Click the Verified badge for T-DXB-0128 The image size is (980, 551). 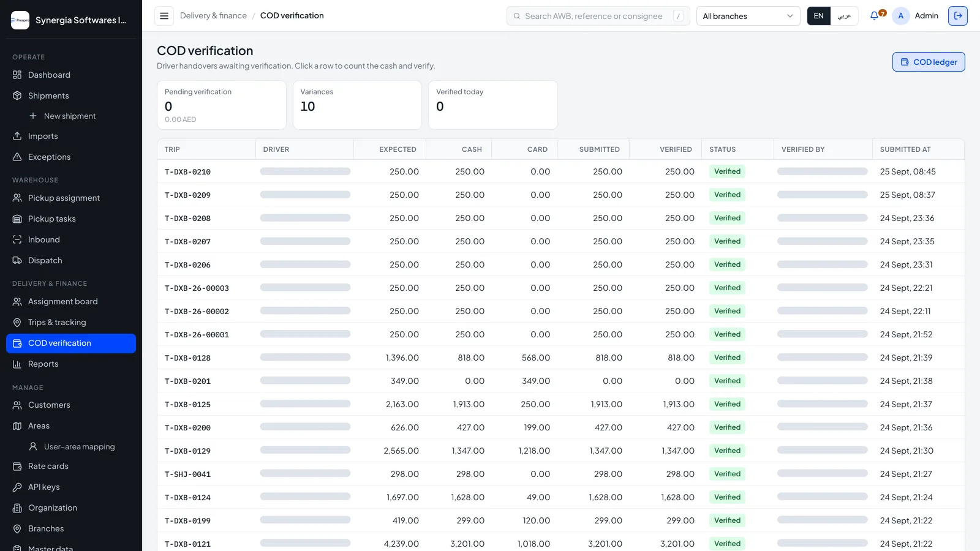[x=727, y=358]
